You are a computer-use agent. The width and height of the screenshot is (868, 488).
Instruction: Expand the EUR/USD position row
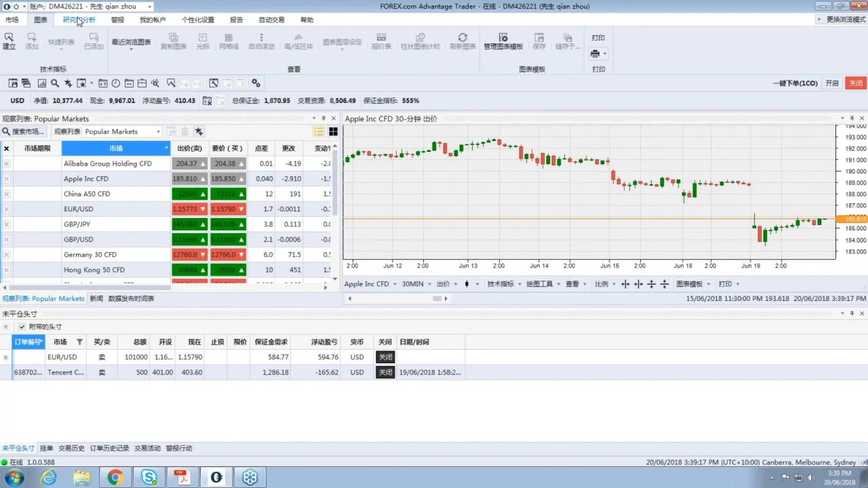(5, 357)
